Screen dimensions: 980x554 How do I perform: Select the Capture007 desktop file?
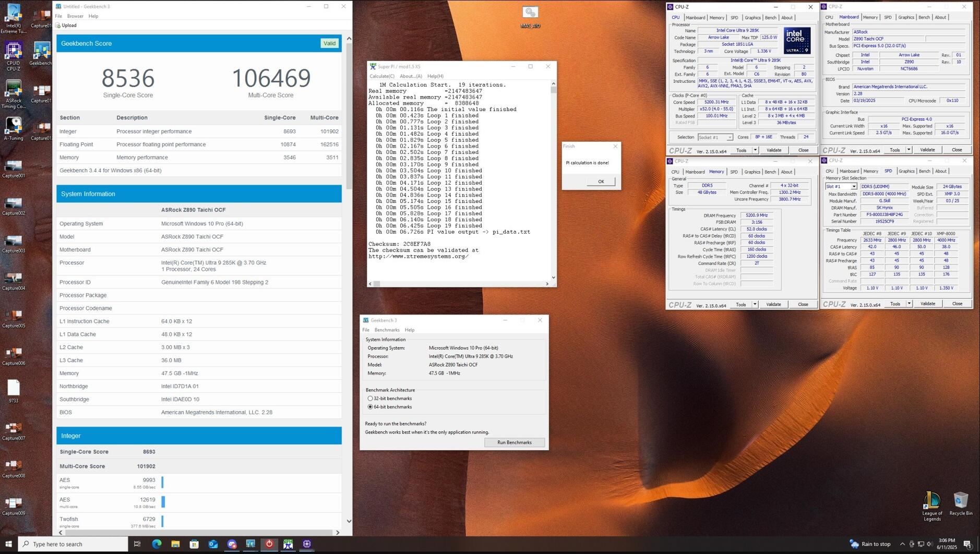[x=13, y=432]
